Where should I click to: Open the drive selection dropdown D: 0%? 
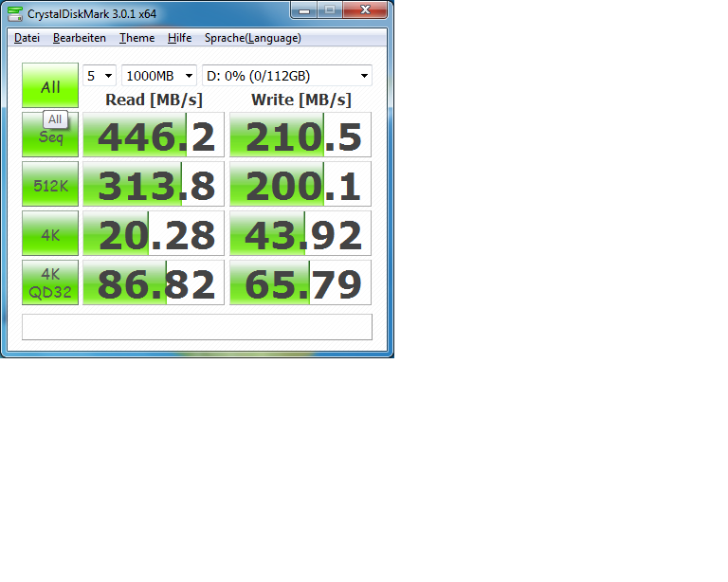[287, 75]
